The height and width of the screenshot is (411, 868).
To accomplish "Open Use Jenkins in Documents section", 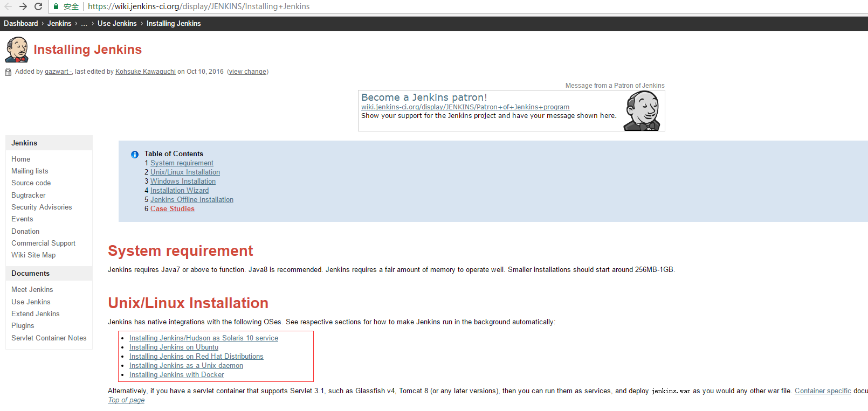I will click(x=31, y=302).
